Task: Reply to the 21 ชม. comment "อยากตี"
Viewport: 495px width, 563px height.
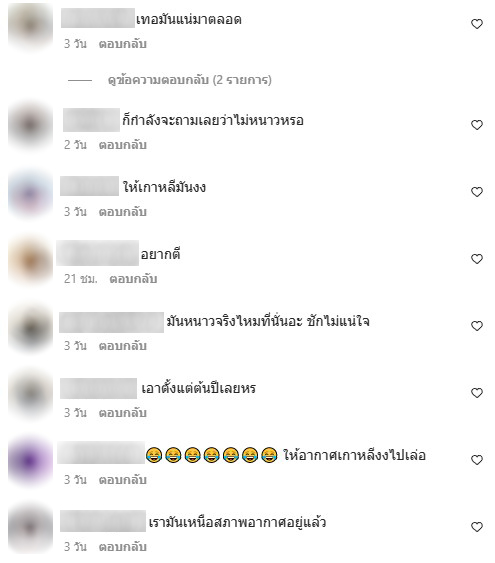Action: tap(133, 279)
